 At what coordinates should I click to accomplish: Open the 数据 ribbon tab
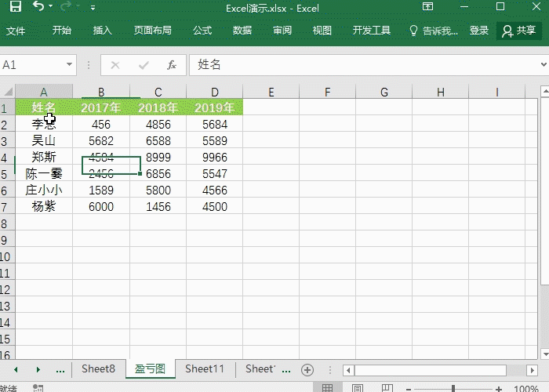(x=242, y=31)
